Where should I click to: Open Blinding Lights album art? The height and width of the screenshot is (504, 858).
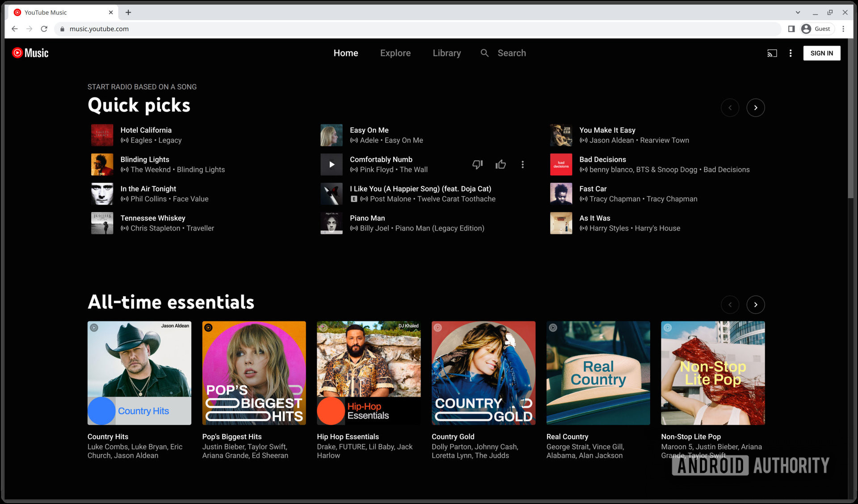pos(102,164)
